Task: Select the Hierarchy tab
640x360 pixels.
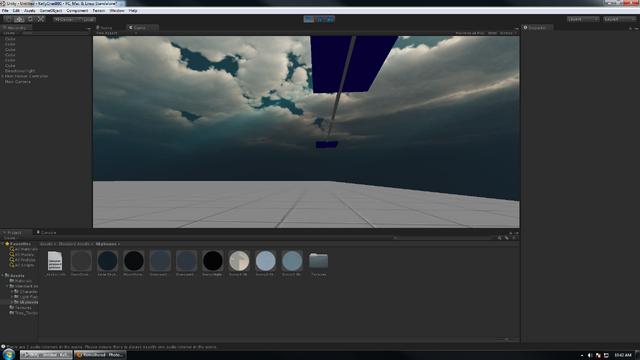Action: (16, 28)
